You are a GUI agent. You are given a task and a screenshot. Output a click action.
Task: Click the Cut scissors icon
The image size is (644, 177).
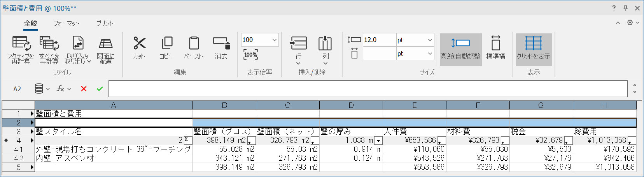click(x=139, y=43)
